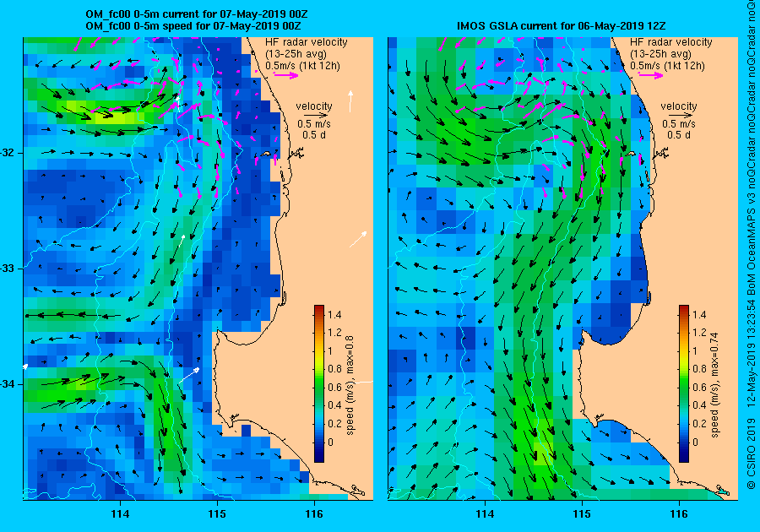Click the '0.8' tick on left colorbar

pyautogui.click(x=334, y=369)
